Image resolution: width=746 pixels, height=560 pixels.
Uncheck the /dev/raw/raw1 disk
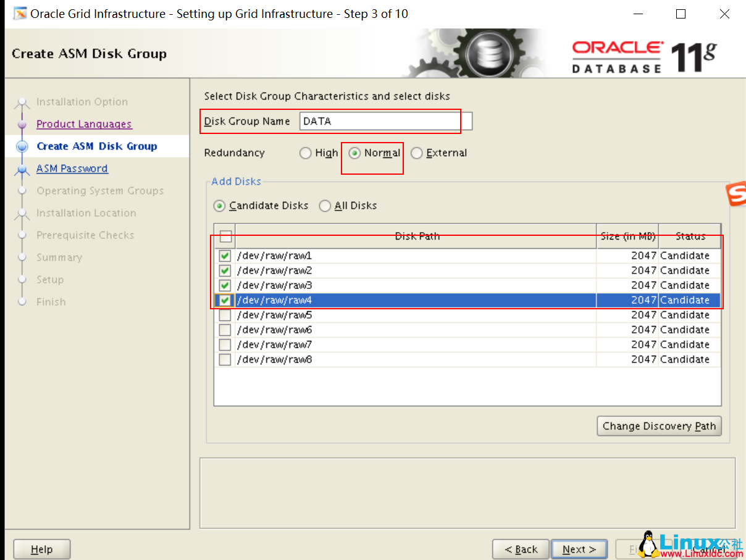225,255
